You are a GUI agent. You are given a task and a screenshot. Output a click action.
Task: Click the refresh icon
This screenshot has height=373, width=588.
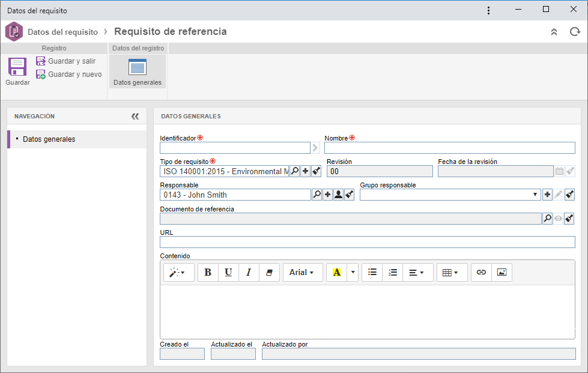pyautogui.click(x=575, y=32)
